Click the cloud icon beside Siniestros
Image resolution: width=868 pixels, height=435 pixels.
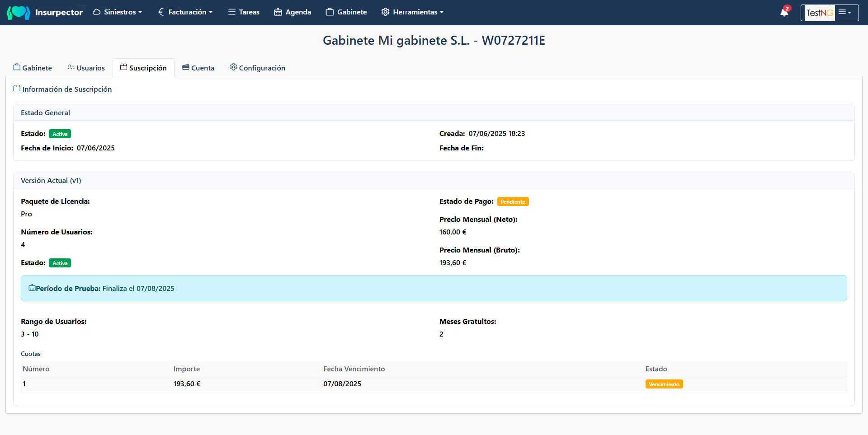coord(96,12)
